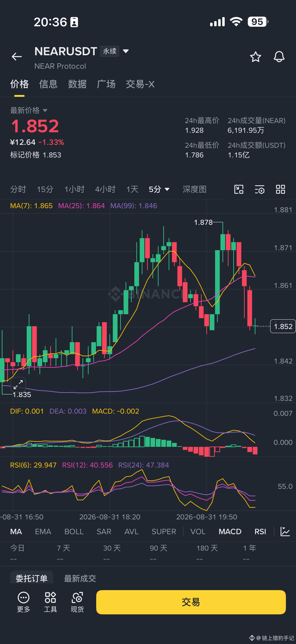Switch to 现货 spot market icon

point(77,602)
